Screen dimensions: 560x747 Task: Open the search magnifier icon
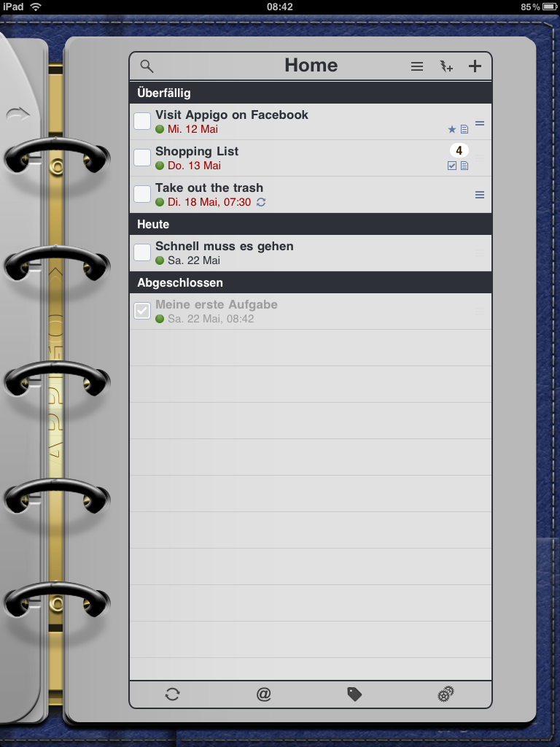(x=147, y=66)
